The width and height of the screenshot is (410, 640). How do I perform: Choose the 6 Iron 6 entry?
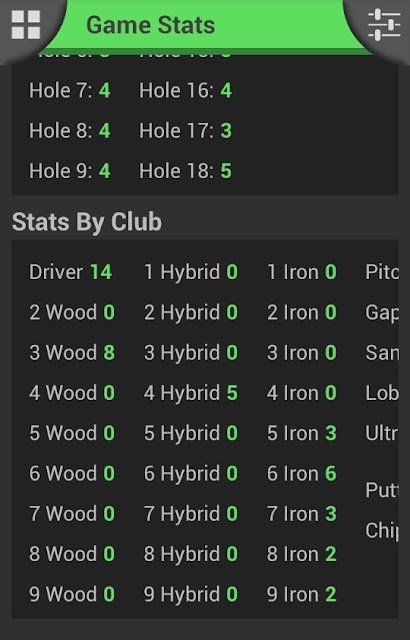coord(301,473)
